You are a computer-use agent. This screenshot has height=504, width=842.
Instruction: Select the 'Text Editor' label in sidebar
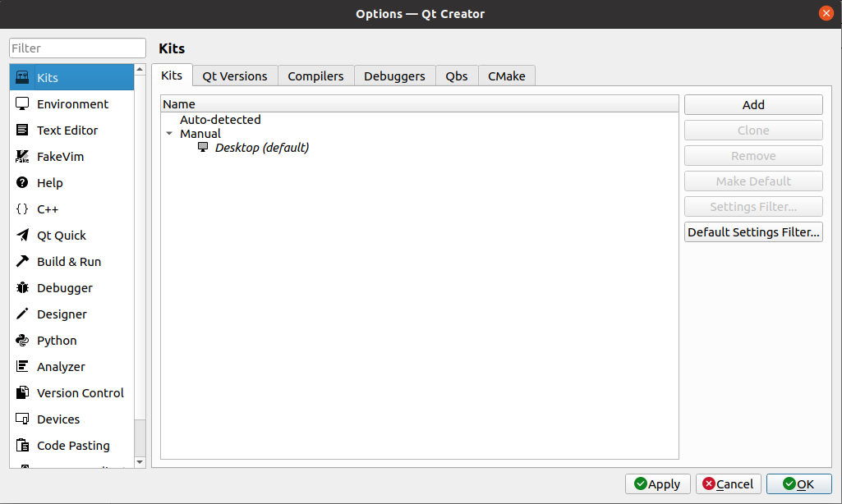tap(67, 130)
